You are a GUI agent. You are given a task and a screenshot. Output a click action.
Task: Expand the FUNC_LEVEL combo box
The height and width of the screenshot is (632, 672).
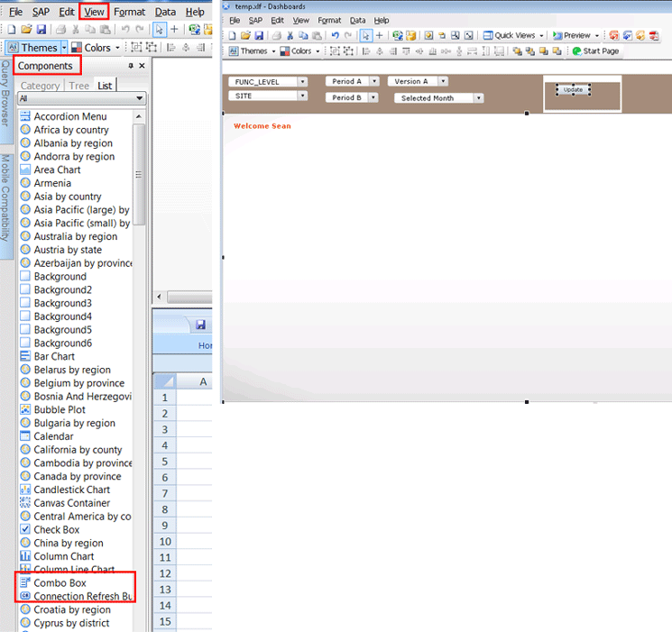pyautogui.click(x=302, y=82)
